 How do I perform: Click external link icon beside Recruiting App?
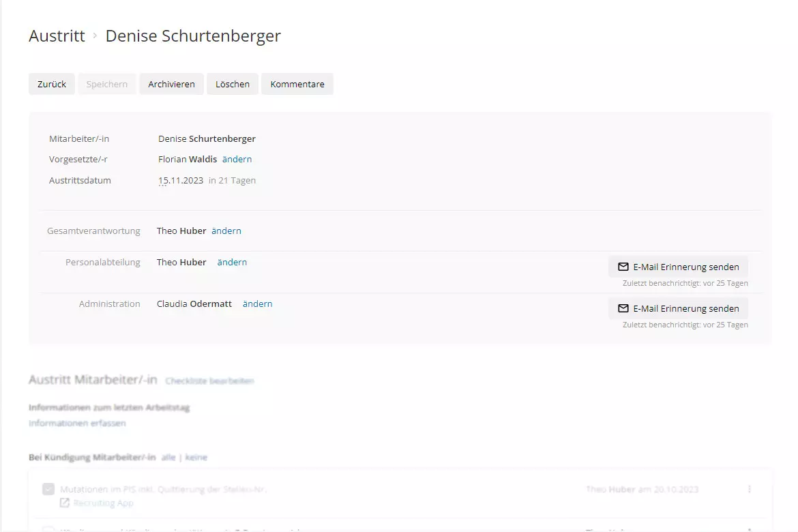(65, 503)
